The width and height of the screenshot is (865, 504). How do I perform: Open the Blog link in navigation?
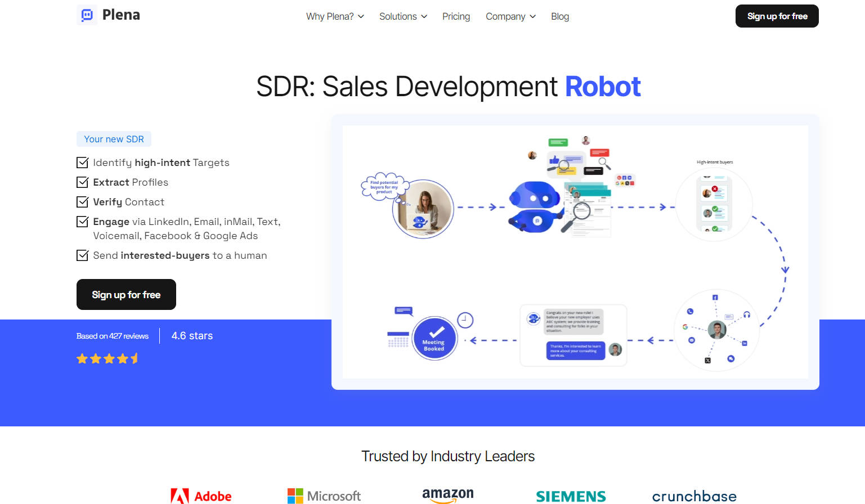(x=559, y=16)
